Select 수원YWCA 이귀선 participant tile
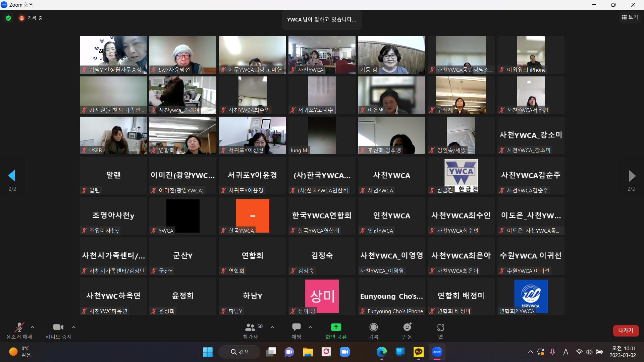 point(531,256)
